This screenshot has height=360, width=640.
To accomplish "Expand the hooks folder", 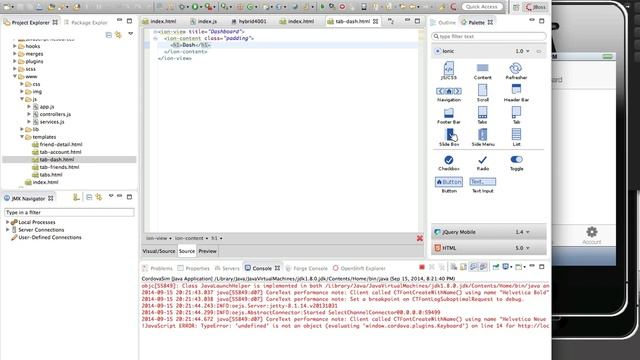I will point(15,46).
